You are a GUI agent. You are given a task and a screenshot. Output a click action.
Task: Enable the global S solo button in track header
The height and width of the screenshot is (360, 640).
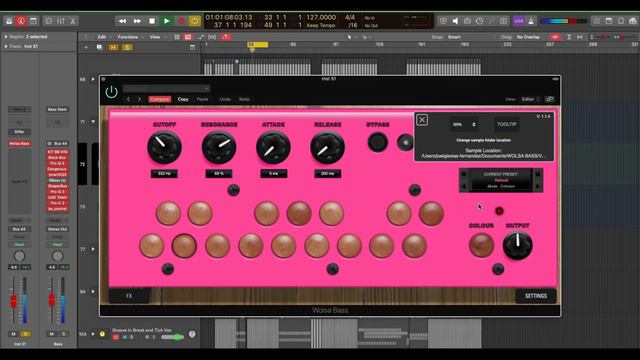pos(127,47)
